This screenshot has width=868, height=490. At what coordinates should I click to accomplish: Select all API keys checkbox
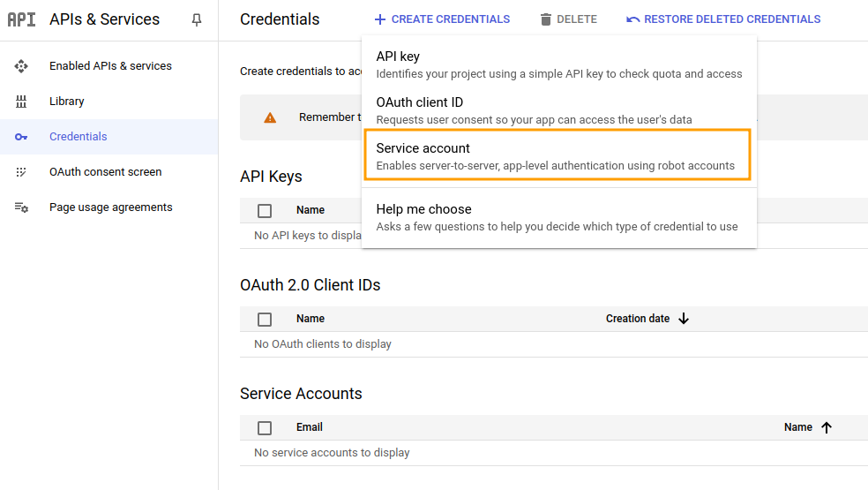point(265,211)
